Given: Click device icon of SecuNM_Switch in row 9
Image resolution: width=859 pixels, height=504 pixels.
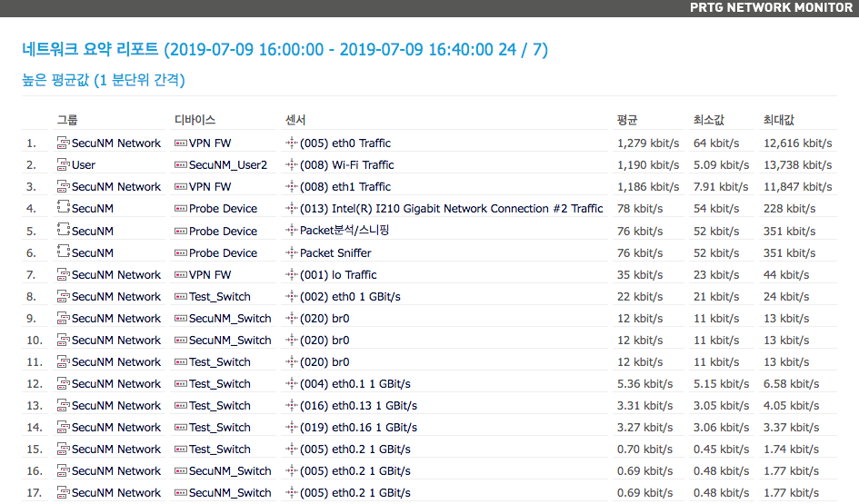Looking at the screenshot, I should click(181, 319).
